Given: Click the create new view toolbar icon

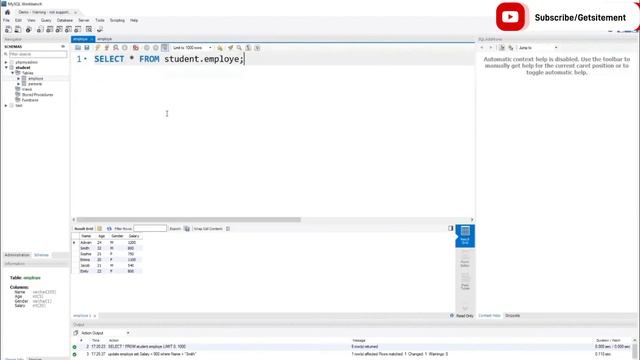Looking at the screenshot, I should click(x=59, y=29).
